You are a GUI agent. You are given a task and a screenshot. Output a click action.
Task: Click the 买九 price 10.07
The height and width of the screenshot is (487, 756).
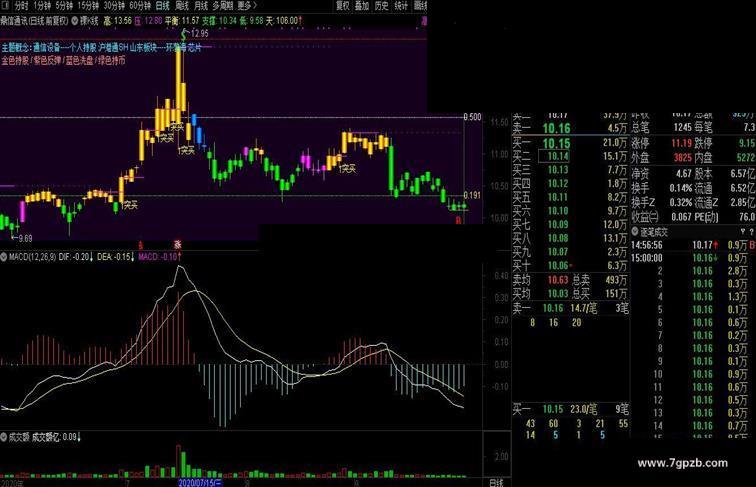[x=558, y=252]
